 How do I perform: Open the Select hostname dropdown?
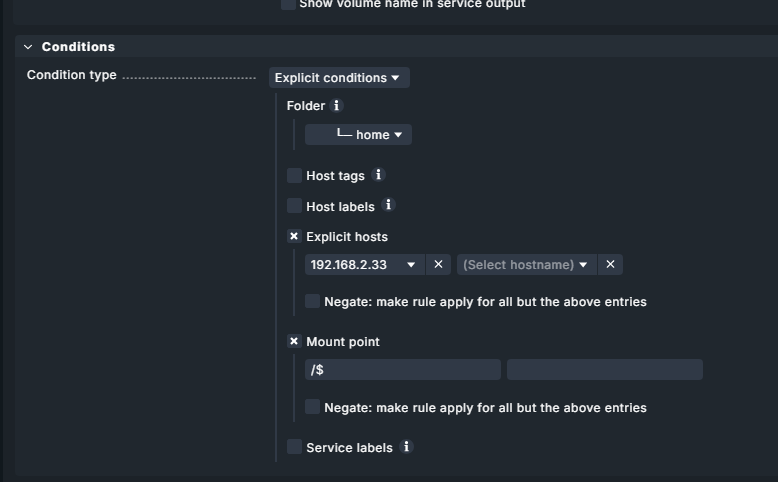[x=526, y=265]
